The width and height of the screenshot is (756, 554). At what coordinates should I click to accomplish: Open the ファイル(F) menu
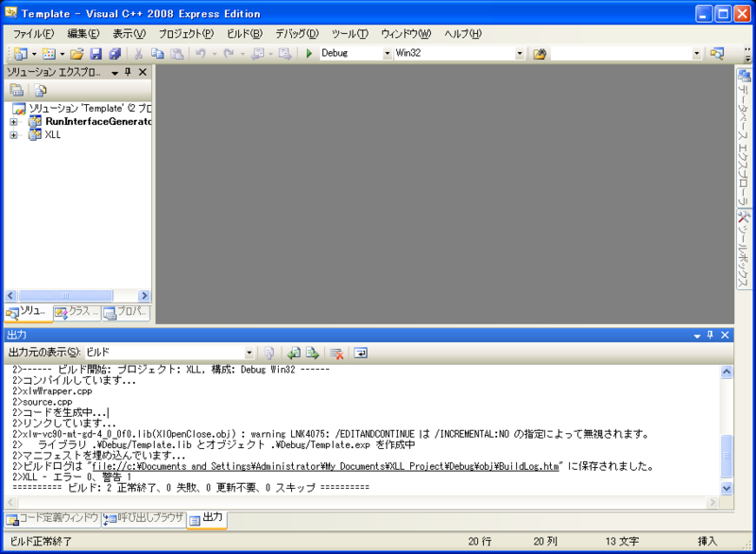33,34
